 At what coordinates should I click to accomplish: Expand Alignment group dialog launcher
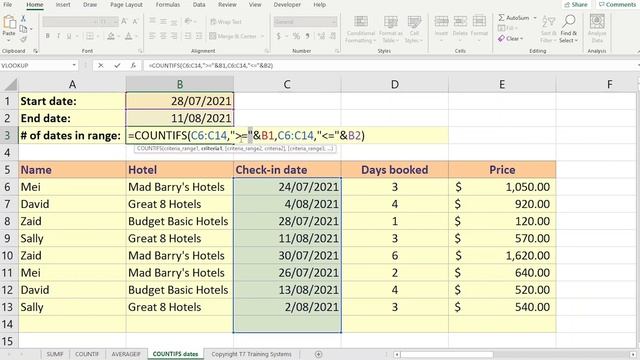(267, 51)
